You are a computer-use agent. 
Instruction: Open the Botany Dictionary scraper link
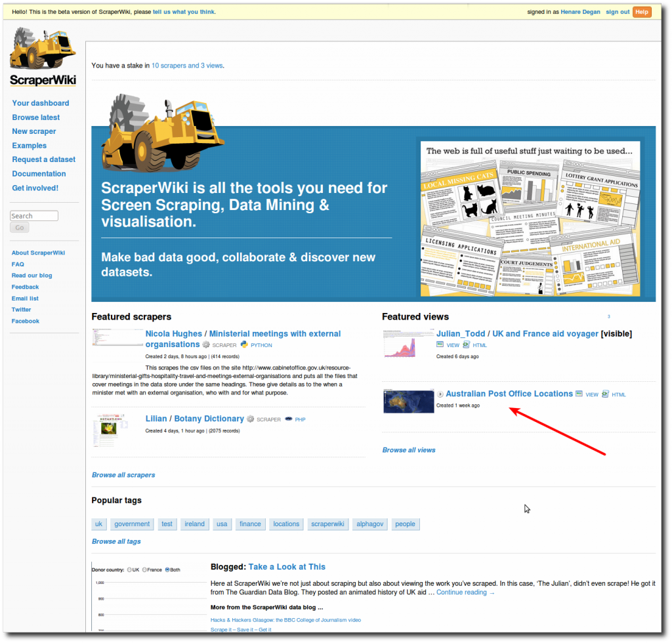(209, 419)
